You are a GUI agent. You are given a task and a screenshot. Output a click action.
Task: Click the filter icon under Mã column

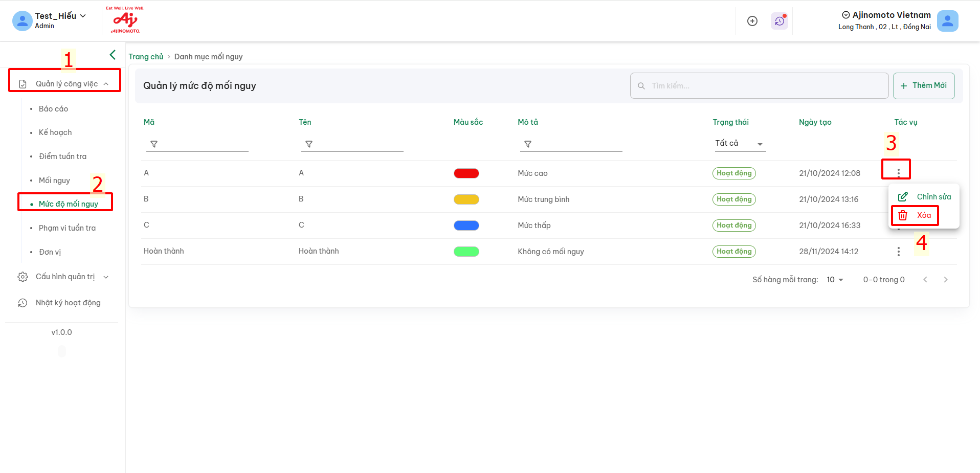(x=154, y=144)
